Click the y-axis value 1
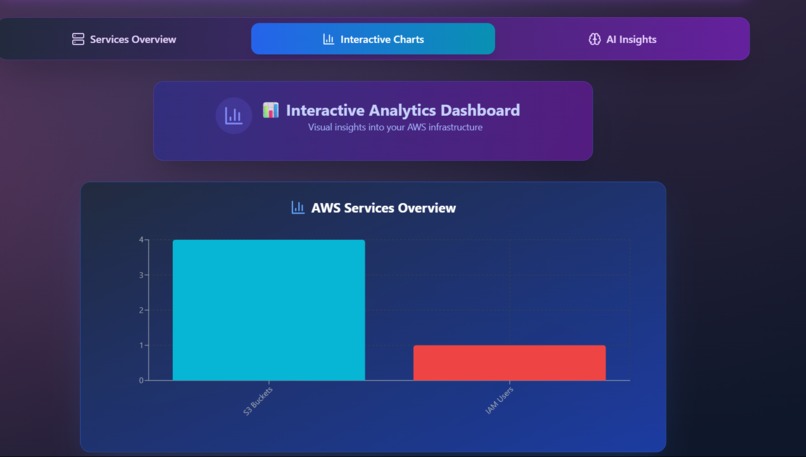Screen dimensions: 806x457 pyautogui.click(x=141, y=345)
